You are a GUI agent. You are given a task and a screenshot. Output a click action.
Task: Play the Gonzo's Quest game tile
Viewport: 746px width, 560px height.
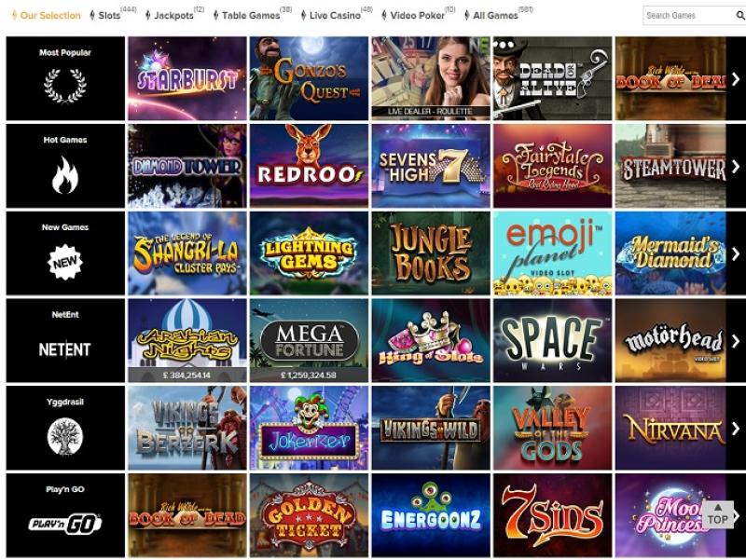click(310, 78)
